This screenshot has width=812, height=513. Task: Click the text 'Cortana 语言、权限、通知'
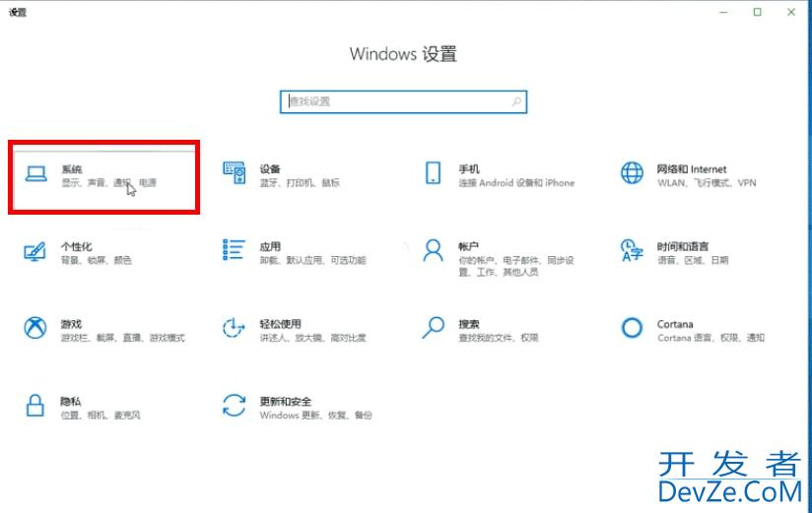[x=711, y=338]
